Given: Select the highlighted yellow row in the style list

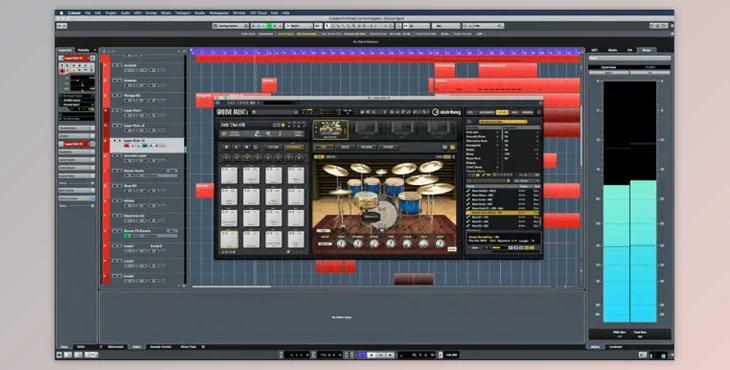Looking at the screenshot, I should click(503, 212).
